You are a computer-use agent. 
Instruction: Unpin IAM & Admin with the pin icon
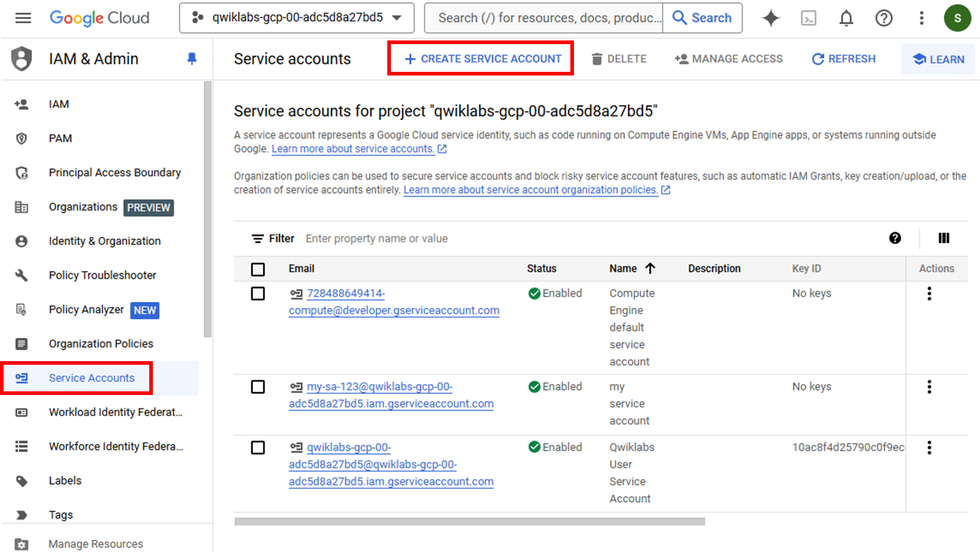pyautogui.click(x=192, y=59)
